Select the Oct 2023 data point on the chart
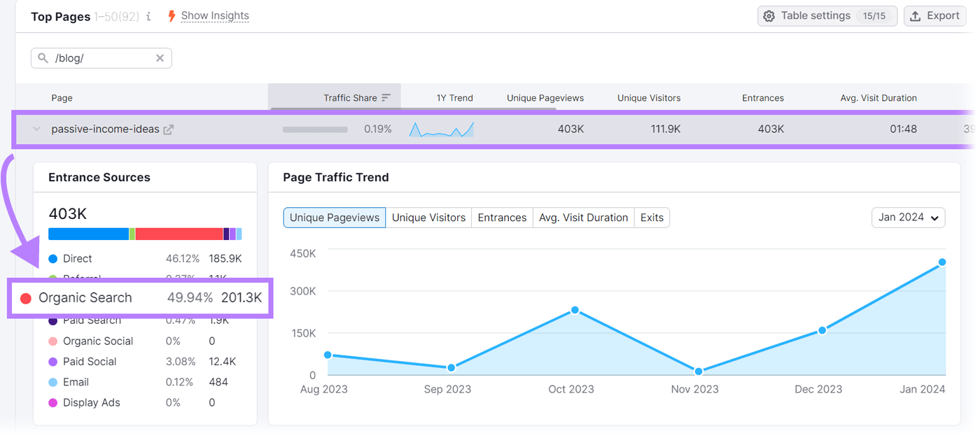Image resolution: width=980 pixels, height=438 pixels. point(575,311)
